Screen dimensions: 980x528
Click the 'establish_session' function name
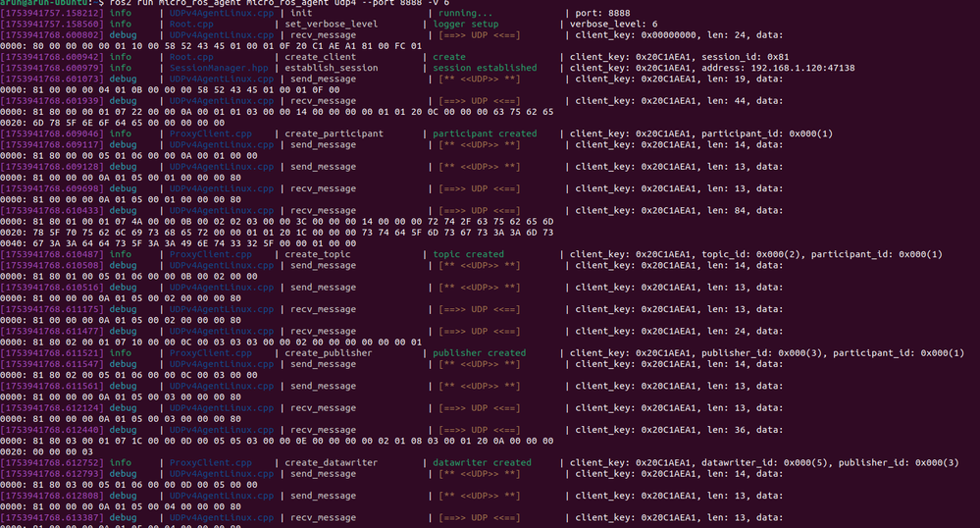tap(332, 68)
